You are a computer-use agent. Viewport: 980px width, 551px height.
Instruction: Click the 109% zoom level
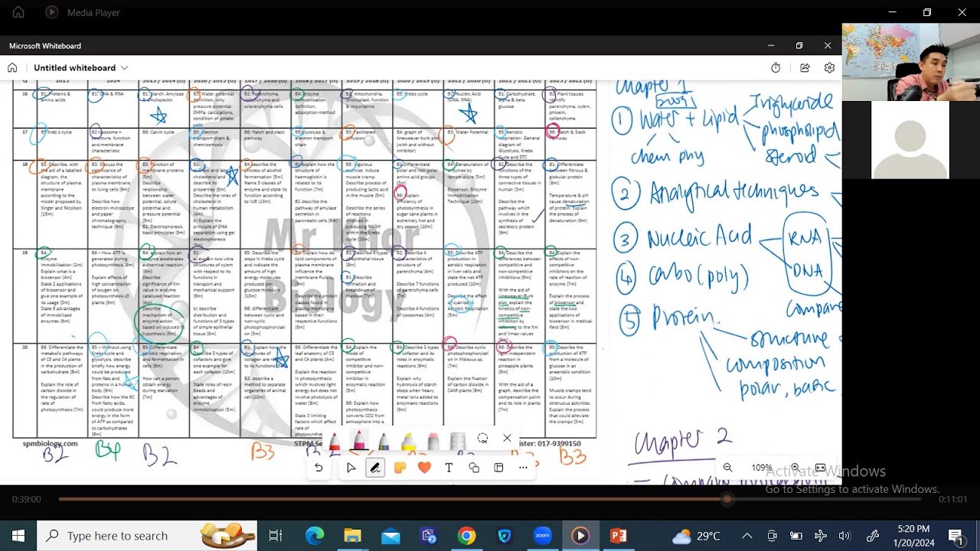[761, 468]
